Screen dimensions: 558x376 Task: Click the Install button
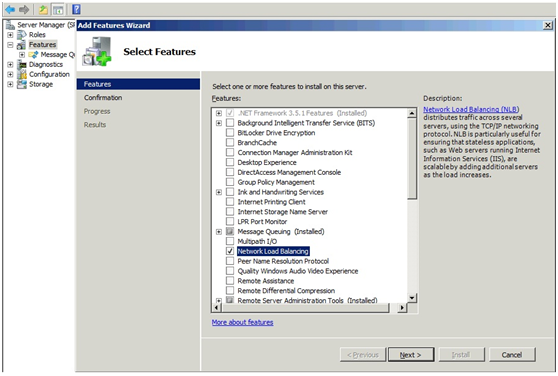click(x=461, y=355)
